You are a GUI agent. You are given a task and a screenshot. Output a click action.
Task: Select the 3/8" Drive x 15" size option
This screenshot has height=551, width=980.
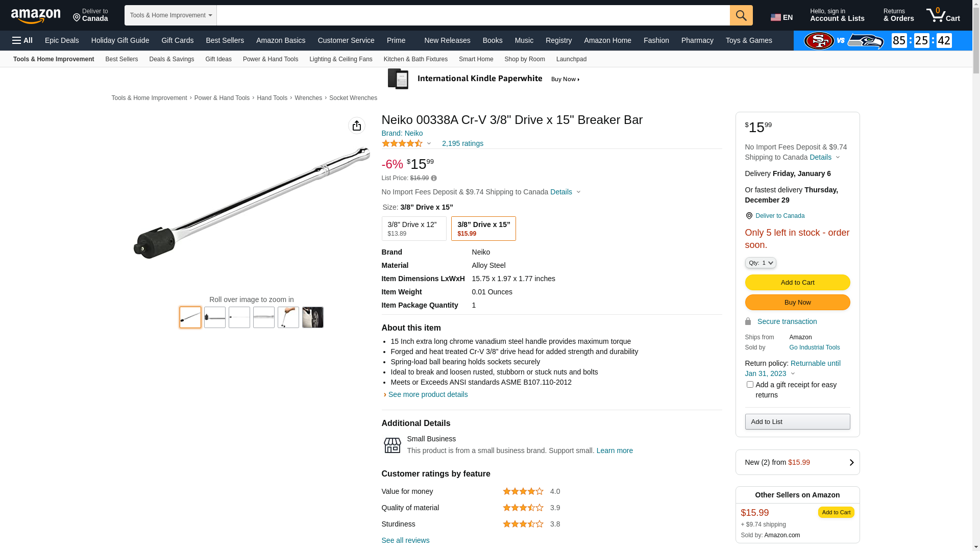(483, 229)
